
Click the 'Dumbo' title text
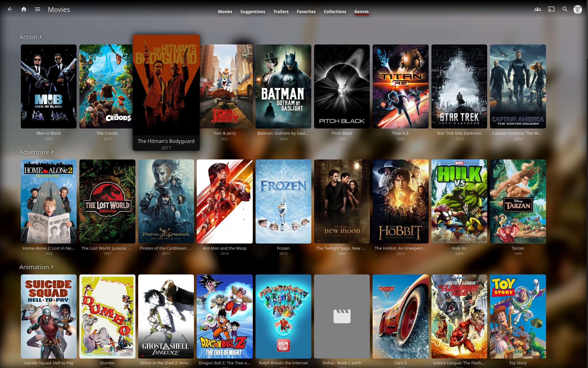tap(107, 363)
